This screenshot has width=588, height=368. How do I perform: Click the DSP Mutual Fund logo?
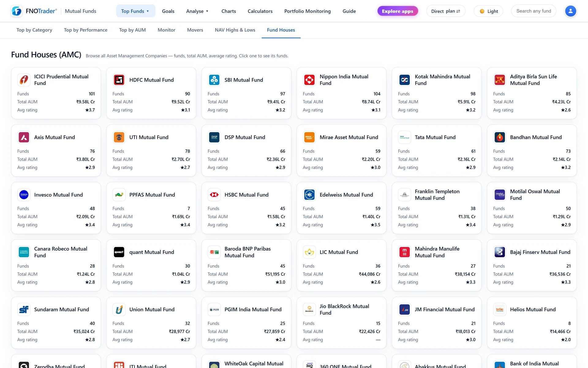pyautogui.click(x=214, y=137)
